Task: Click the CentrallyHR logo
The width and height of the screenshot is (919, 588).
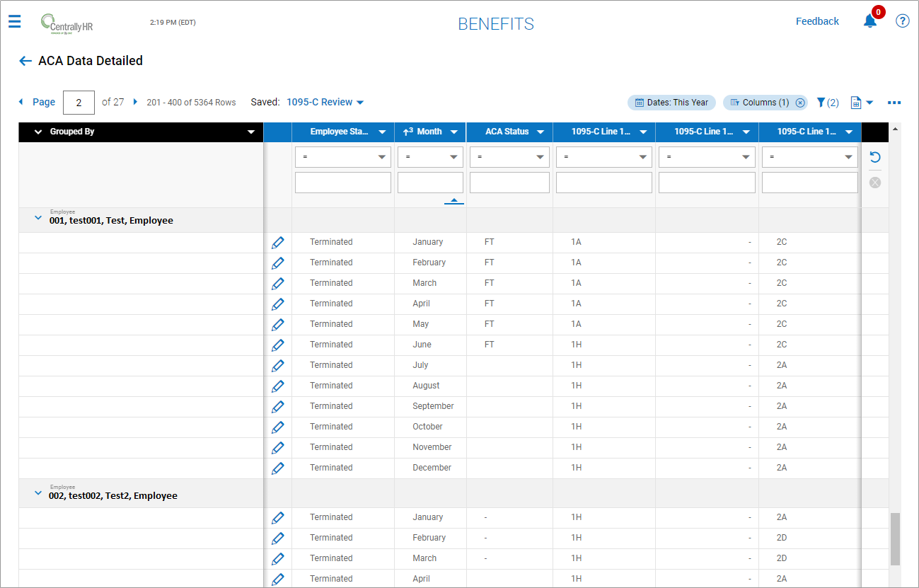Action: point(67,23)
